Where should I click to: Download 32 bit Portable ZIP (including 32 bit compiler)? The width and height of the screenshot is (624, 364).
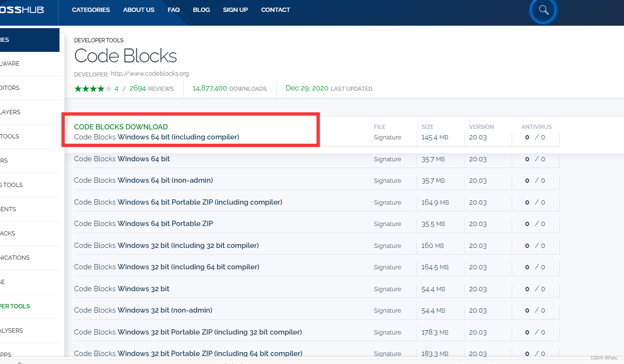tap(188, 332)
